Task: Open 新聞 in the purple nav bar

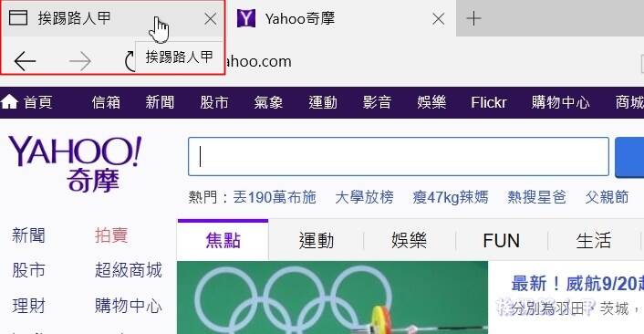Action: coord(160,102)
